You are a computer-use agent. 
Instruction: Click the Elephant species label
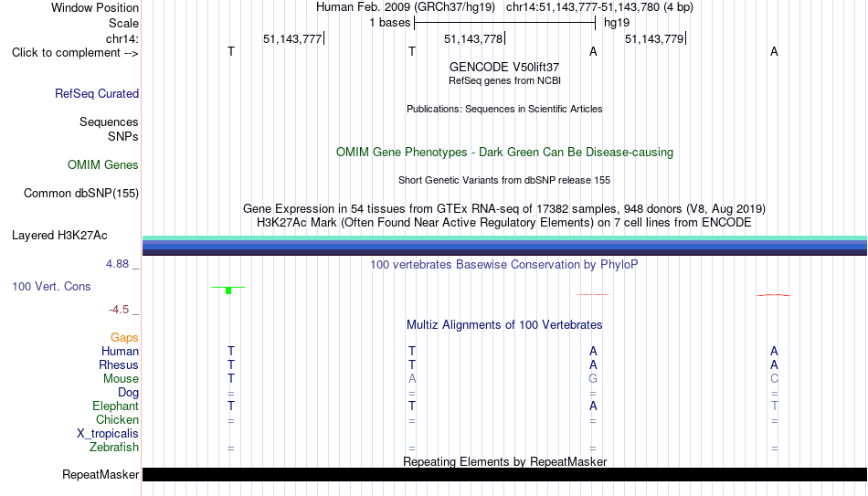115,406
